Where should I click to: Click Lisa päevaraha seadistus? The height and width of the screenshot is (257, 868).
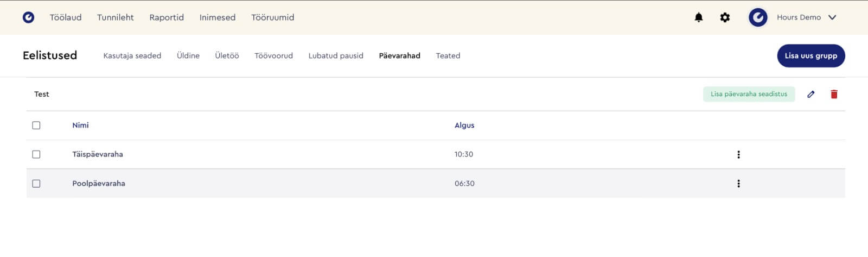749,94
